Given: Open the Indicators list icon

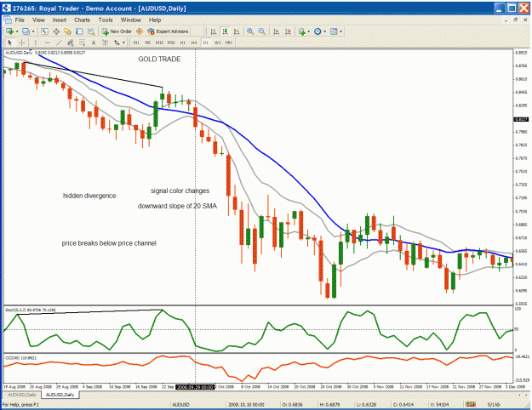Looking at the screenshot, I should click(302, 31).
